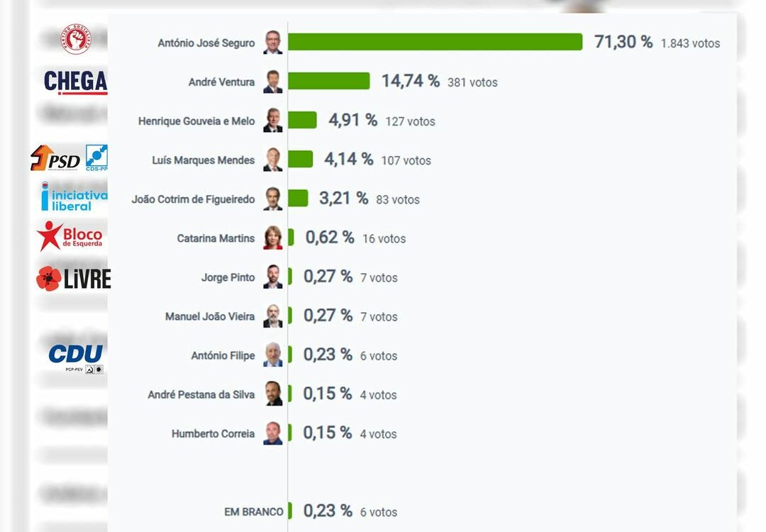Select the PSD party logo
The width and height of the screenshot is (766, 532).
click(55, 158)
